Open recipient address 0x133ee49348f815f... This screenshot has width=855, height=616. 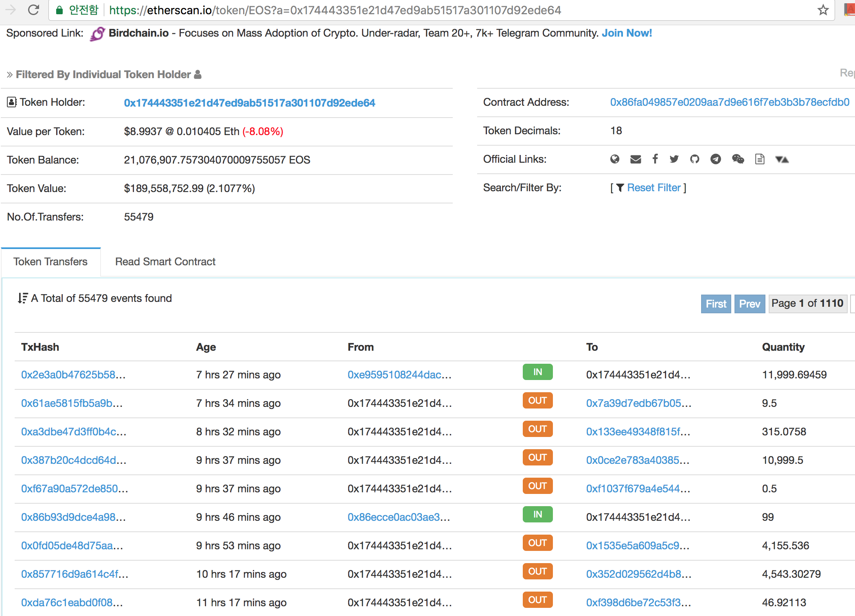pyautogui.click(x=638, y=432)
